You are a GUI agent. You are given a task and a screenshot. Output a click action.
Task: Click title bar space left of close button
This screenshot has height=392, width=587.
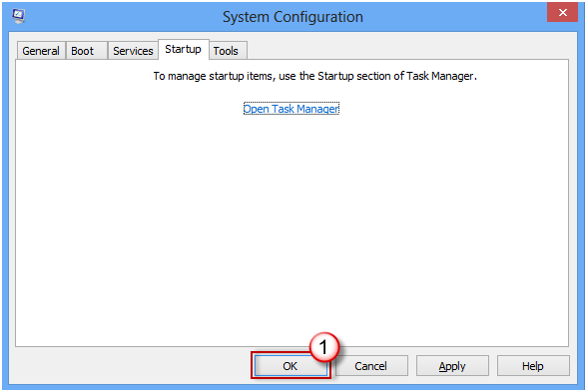[455, 17]
